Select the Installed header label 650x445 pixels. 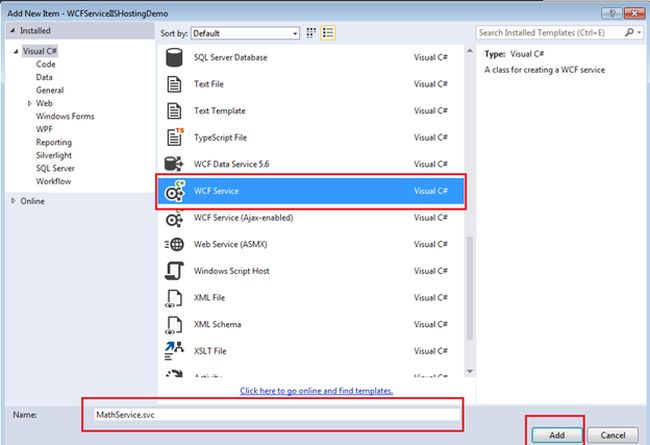pos(35,31)
